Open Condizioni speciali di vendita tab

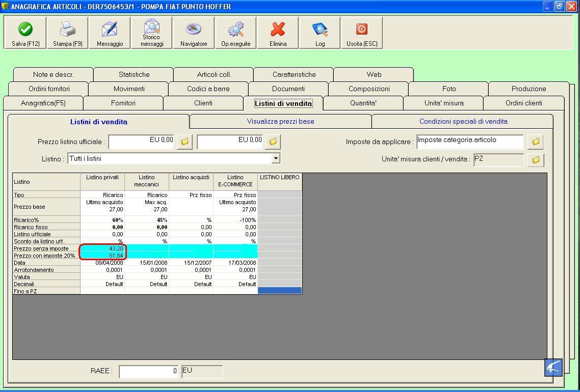[463, 122]
